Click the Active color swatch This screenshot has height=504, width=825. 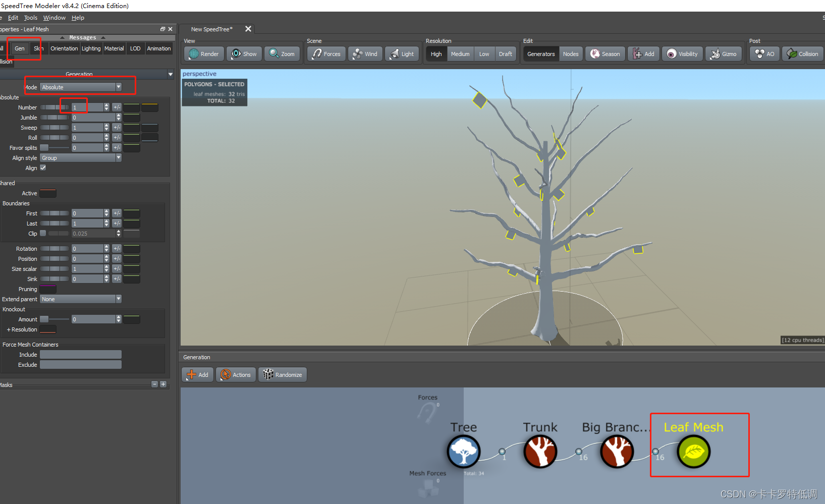coord(48,193)
